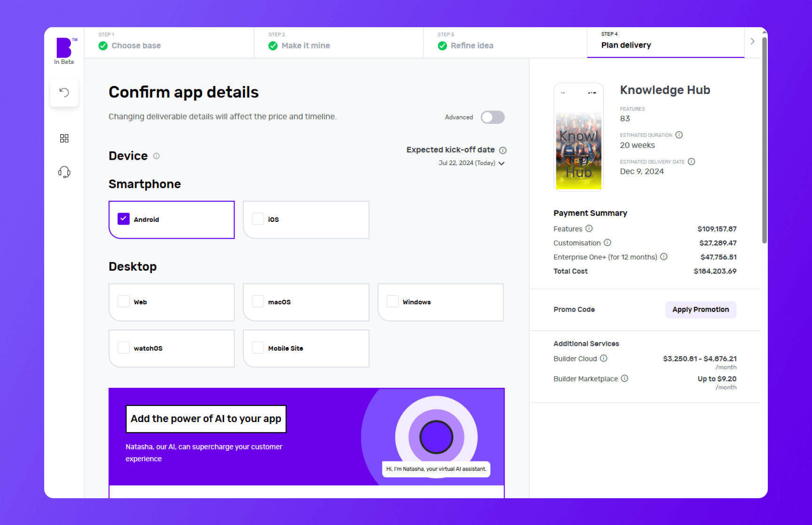The width and height of the screenshot is (812, 525).
Task: Click the Builder logo in sidebar
Action: 64,48
